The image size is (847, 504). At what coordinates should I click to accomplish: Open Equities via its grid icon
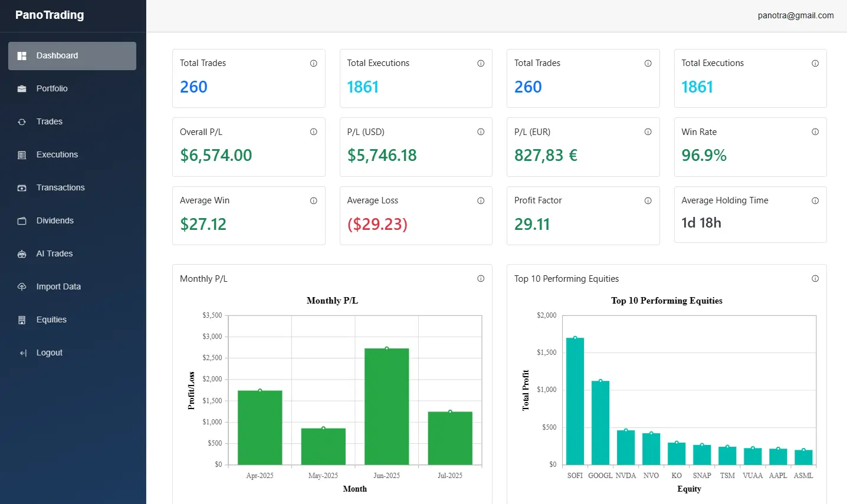coord(22,319)
